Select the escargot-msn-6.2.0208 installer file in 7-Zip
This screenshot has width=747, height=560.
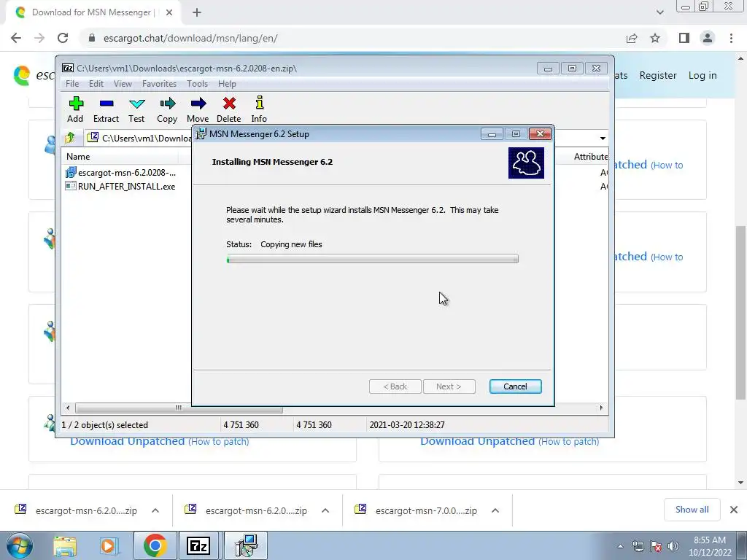(121, 172)
